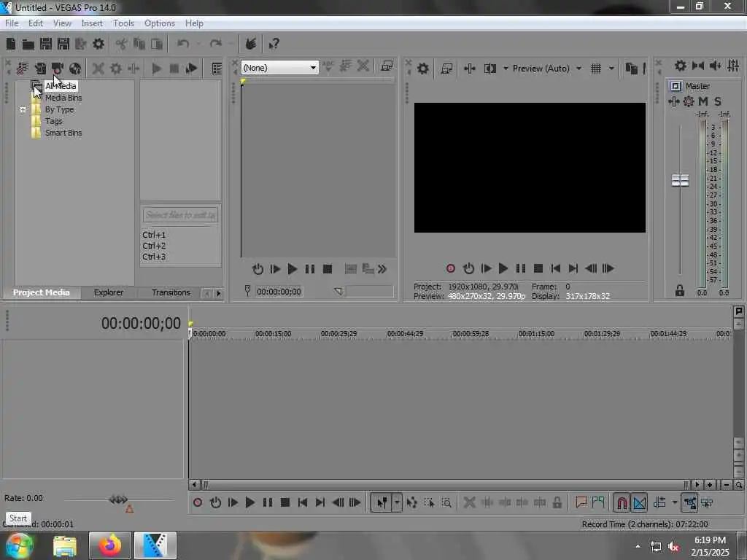Toggle Automatic Crossfades
Screen dimensions: 747x560
point(639,502)
